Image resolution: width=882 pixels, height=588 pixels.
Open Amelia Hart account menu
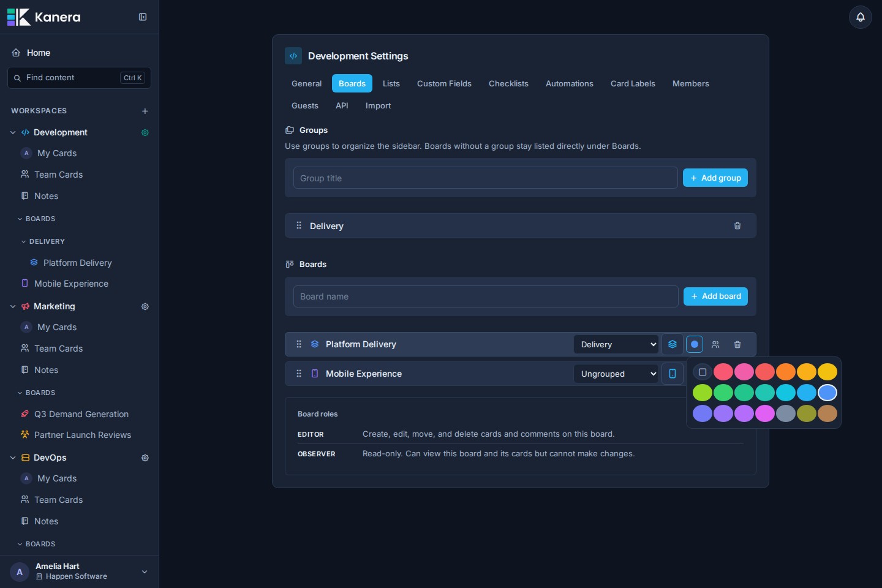click(x=79, y=572)
